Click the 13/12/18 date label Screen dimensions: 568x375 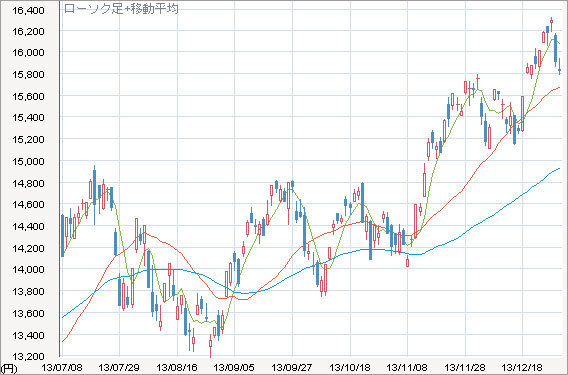(522, 368)
